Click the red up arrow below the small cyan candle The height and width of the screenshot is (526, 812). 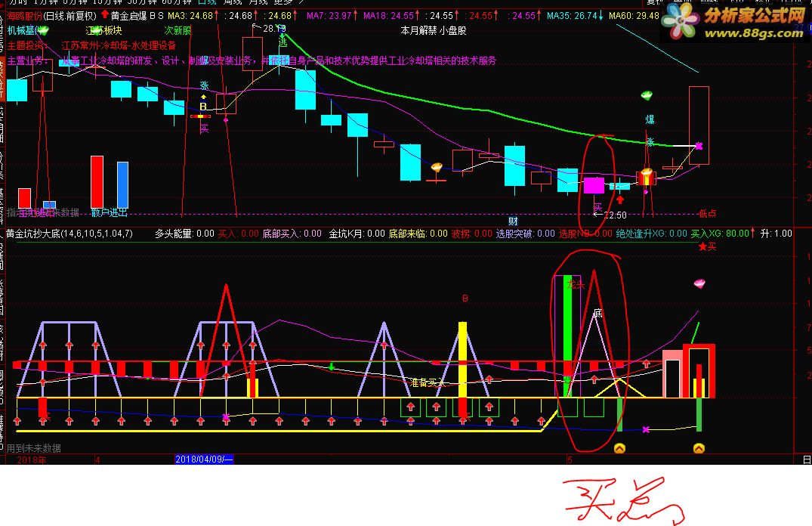620,200
